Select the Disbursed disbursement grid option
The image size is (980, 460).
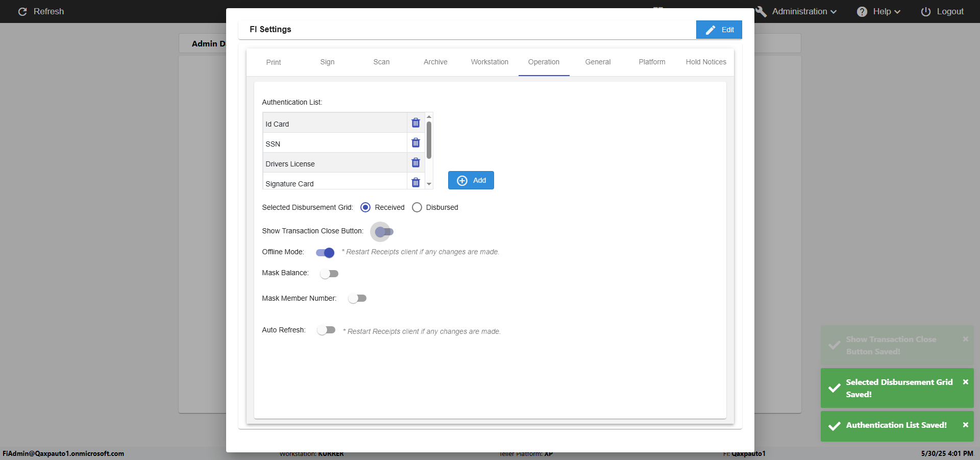[417, 207]
